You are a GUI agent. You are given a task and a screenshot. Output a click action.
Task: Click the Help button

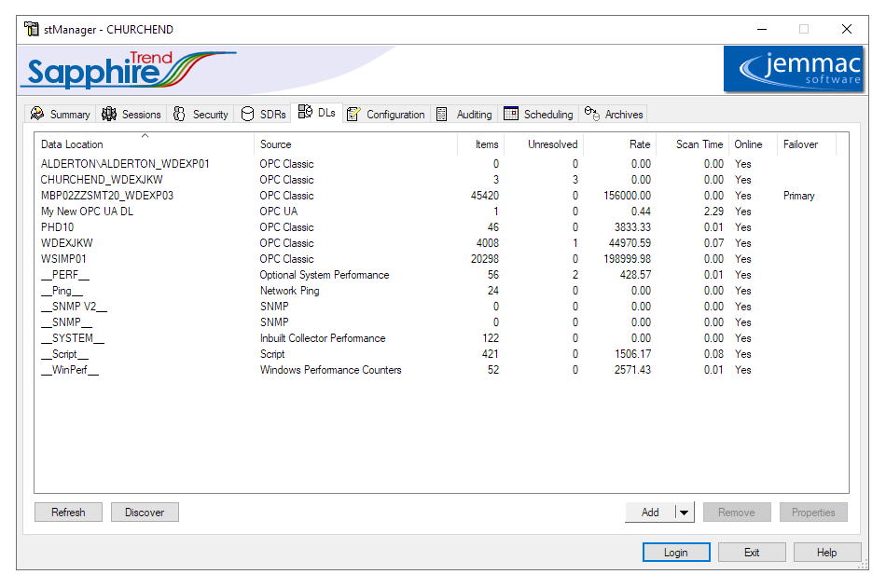(x=827, y=553)
